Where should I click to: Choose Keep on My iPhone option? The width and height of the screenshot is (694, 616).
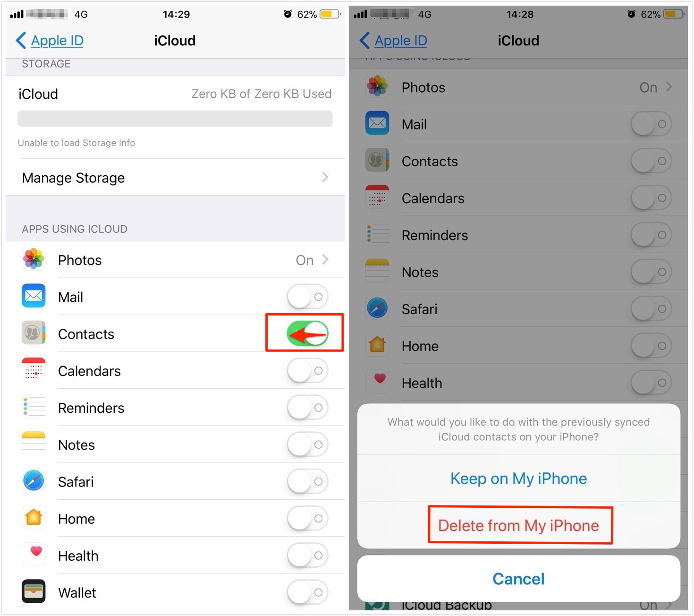518,479
